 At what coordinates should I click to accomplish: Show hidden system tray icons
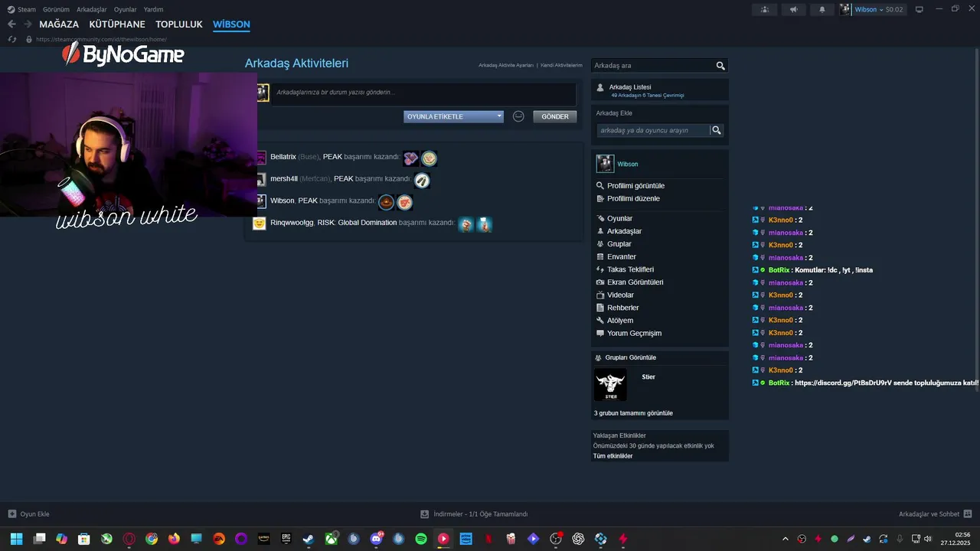pyautogui.click(x=785, y=539)
